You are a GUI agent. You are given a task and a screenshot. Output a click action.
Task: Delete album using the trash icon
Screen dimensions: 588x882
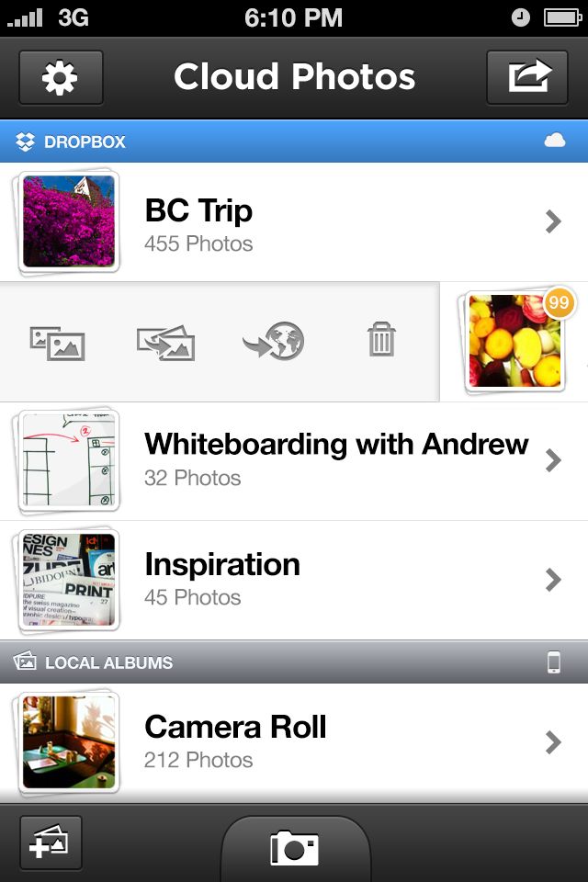(380, 343)
